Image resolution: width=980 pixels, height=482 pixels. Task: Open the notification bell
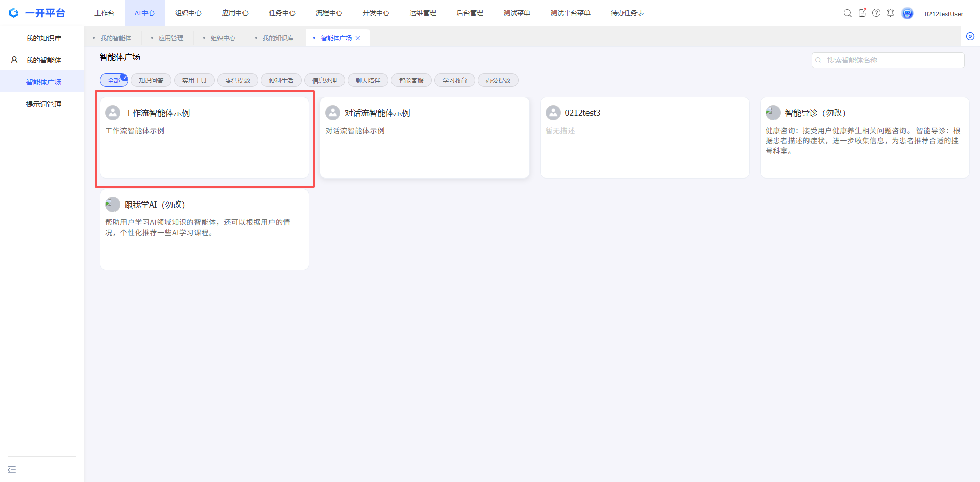(x=891, y=13)
